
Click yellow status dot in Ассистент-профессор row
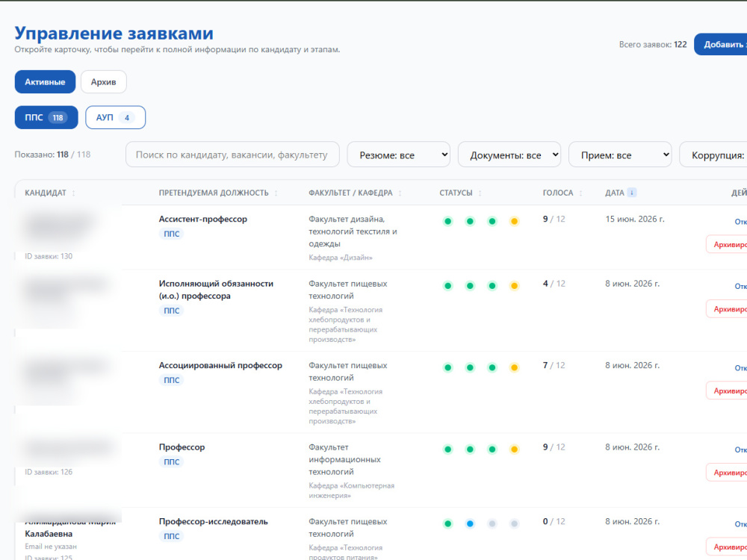point(514,221)
